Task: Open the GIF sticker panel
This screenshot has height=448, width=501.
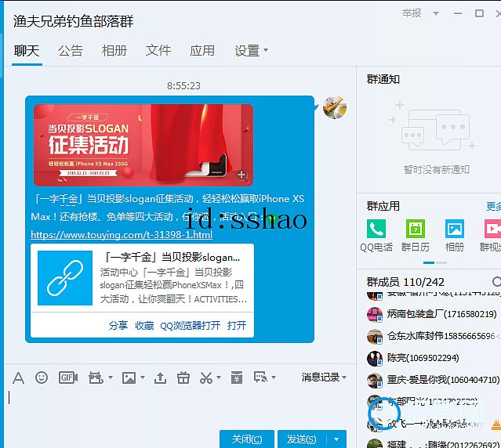Action: [68, 378]
